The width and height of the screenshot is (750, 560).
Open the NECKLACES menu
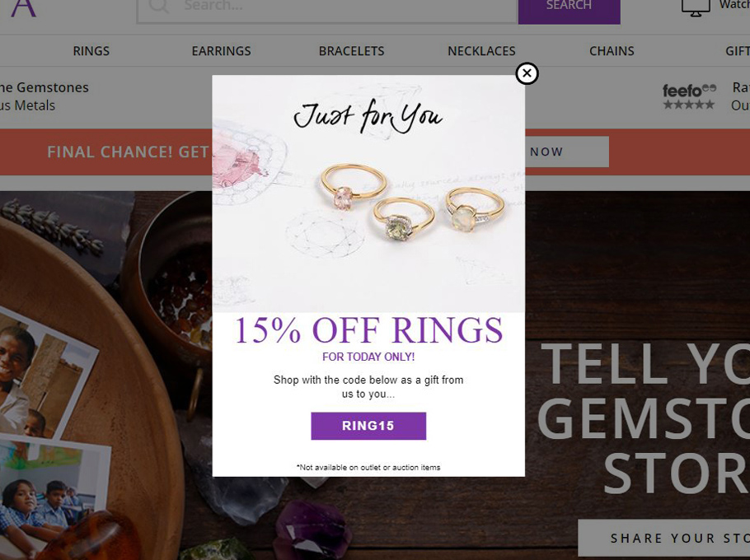click(x=481, y=51)
